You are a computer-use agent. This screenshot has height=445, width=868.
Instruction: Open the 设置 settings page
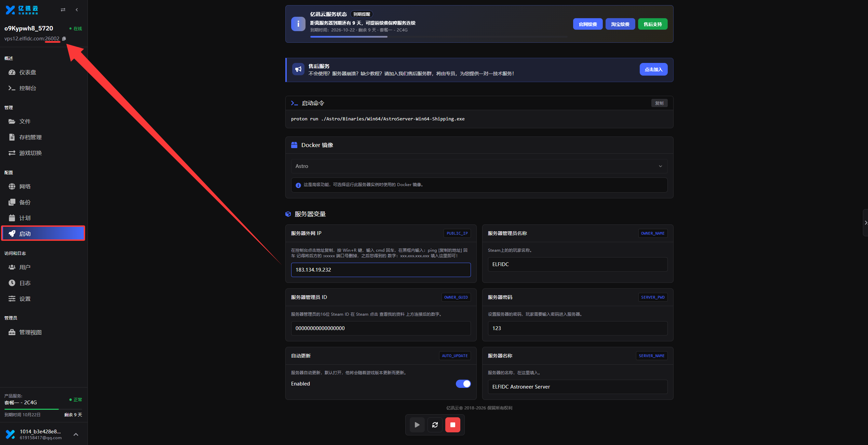44,299
